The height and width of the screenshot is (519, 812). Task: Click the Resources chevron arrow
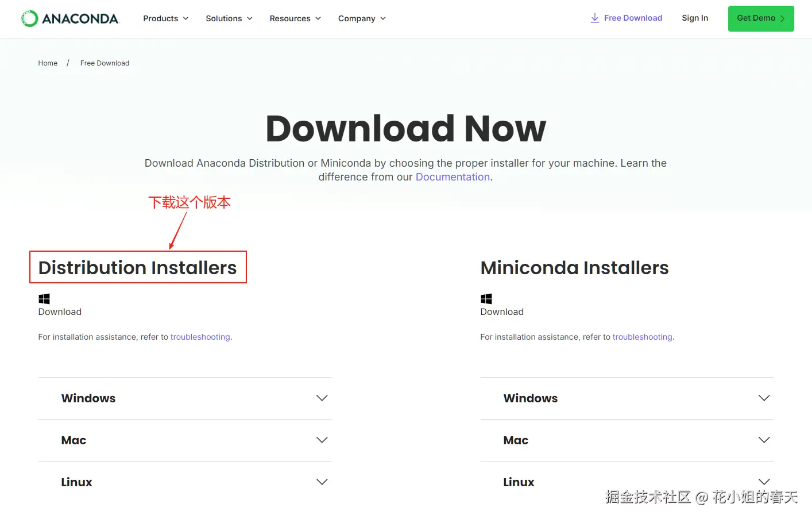318,18
